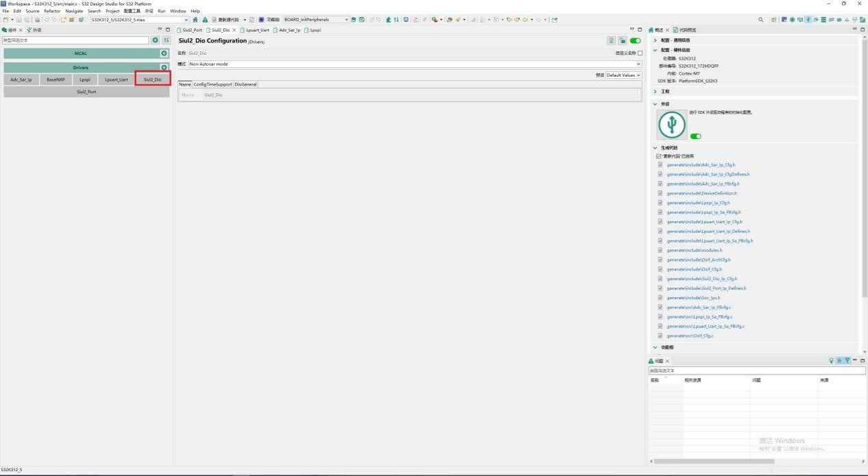
Task: Toggle the peripherals tool enable switch
Action: coord(696,136)
